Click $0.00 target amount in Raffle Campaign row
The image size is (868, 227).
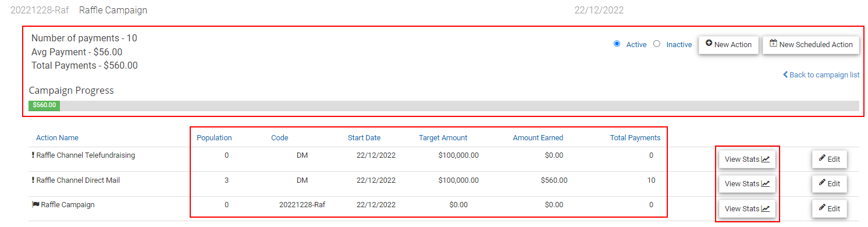click(x=458, y=205)
